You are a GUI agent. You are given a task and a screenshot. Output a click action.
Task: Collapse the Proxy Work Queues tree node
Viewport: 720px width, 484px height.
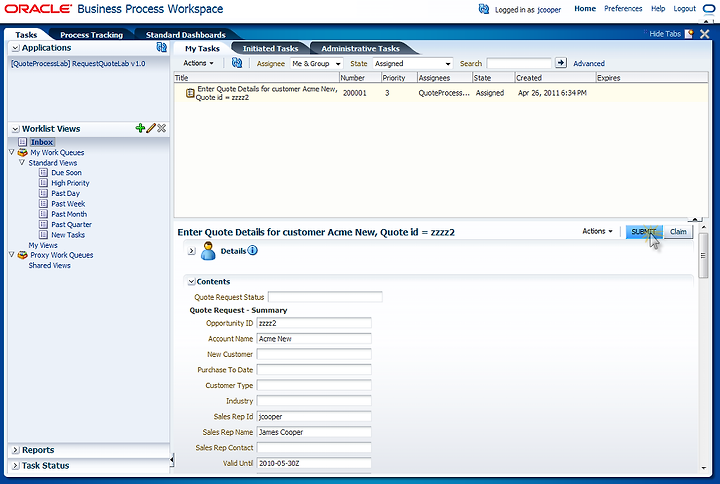[12, 254]
